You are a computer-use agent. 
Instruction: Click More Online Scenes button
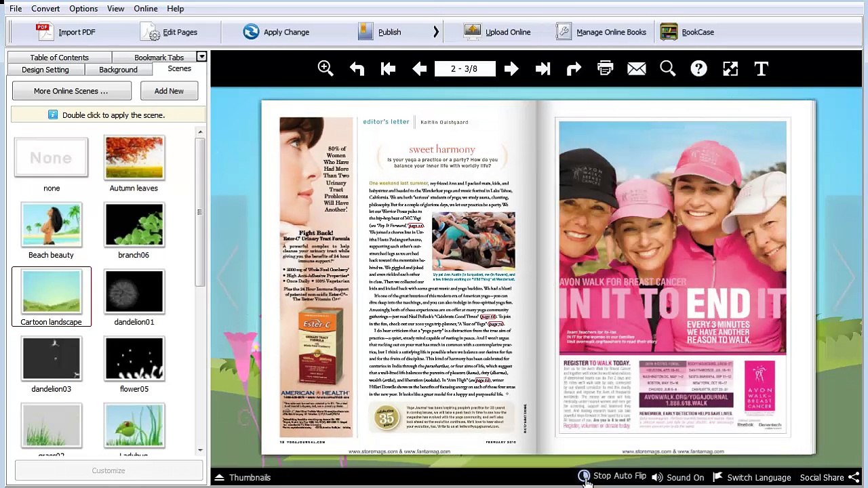coord(71,91)
